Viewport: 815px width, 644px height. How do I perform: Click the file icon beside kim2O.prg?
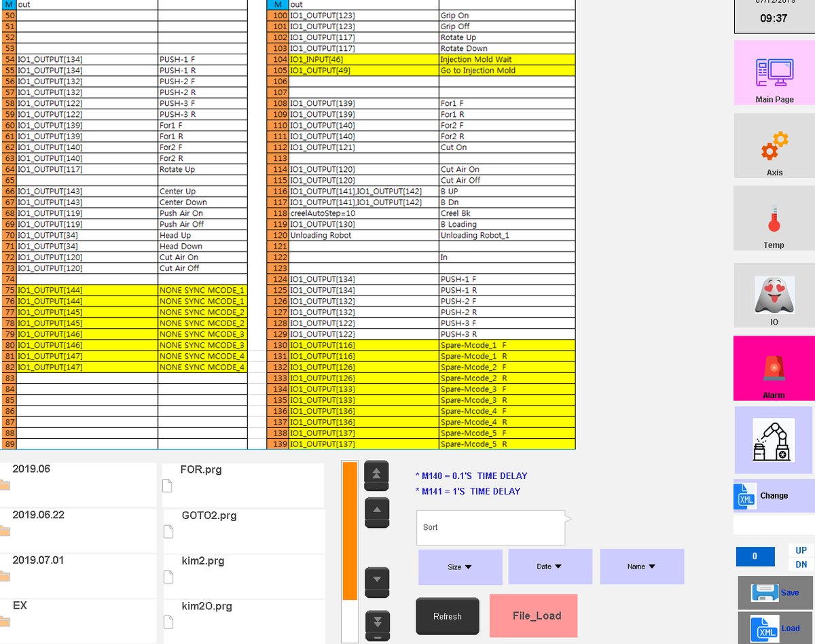168,621
